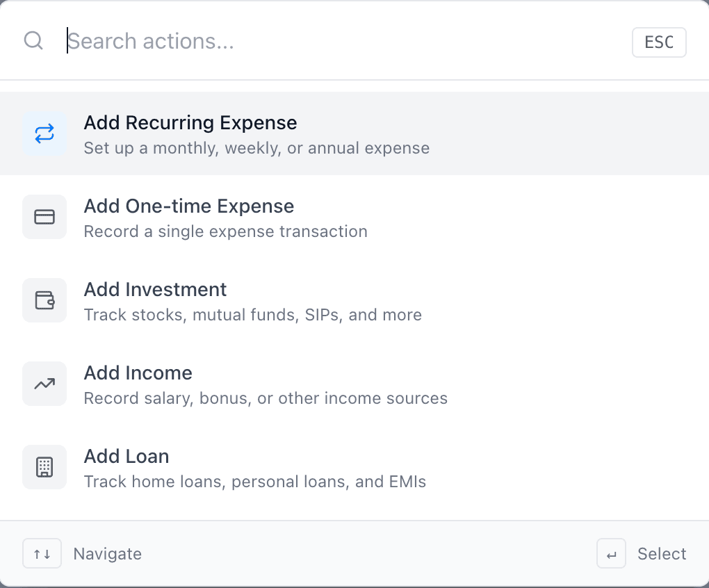Pick the Add Income action
Screen dimensions: 709x588
(354, 384)
